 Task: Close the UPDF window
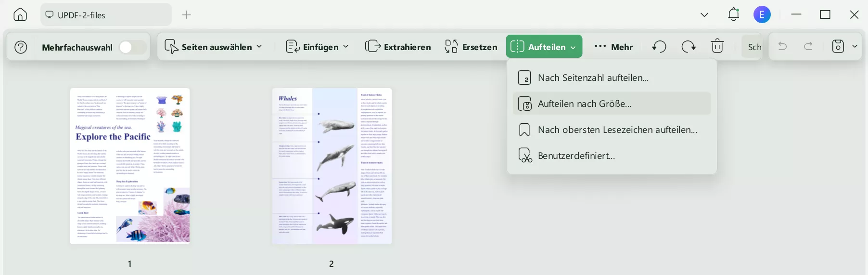tap(855, 14)
